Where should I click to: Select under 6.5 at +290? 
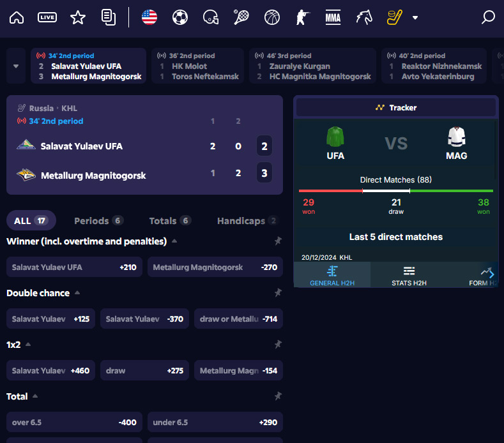tap(215, 422)
